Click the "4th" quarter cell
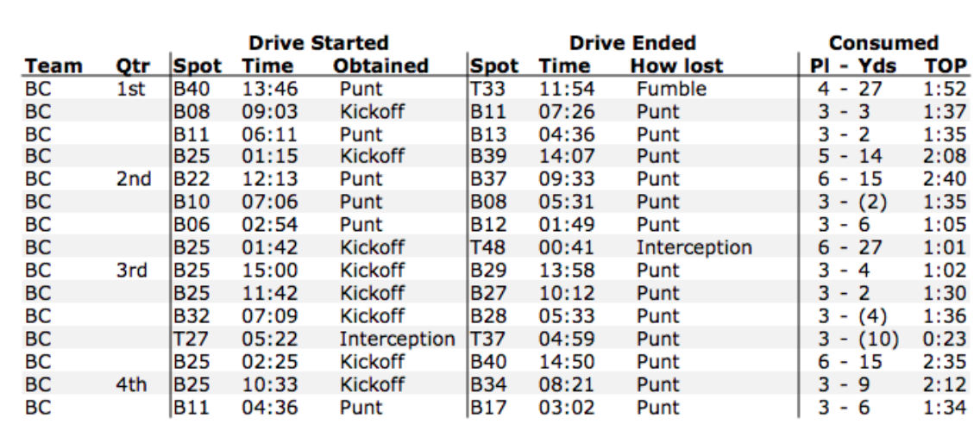The height and width of the screenshot is (424, 980). [x=132, y=383]
